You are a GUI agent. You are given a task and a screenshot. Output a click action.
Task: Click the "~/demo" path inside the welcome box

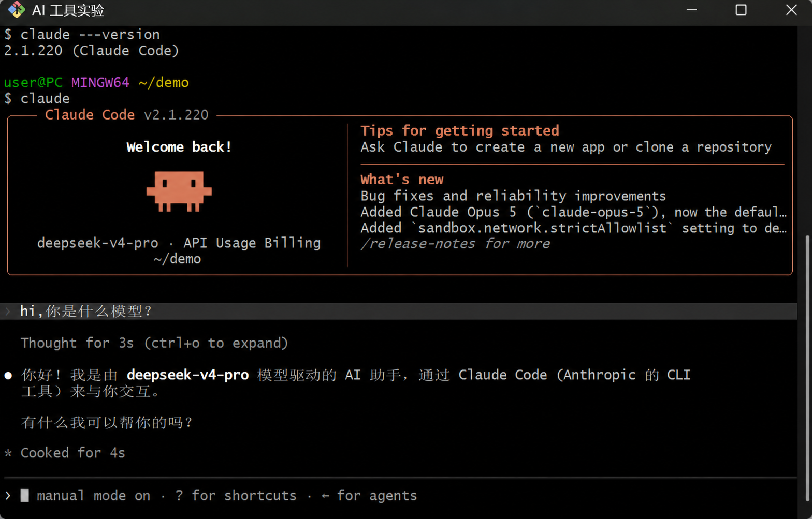(177, 259)
